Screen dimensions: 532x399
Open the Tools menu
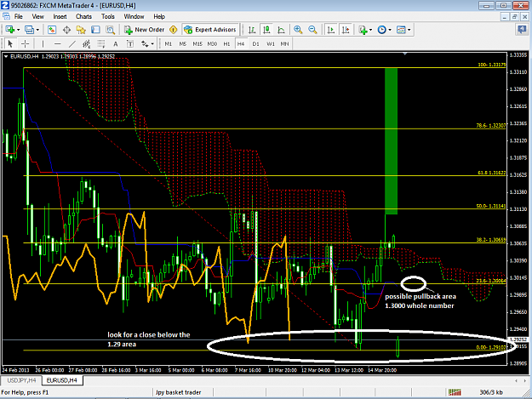(108, 16)
